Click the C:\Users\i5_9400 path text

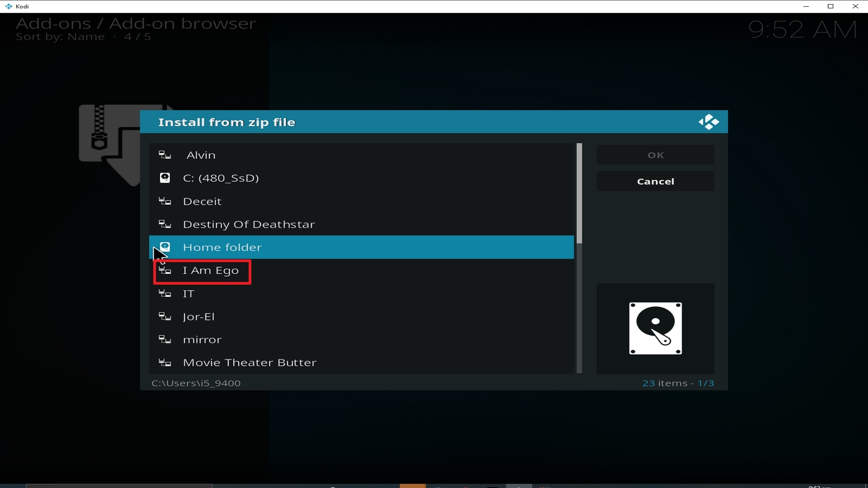pos(196,383)
